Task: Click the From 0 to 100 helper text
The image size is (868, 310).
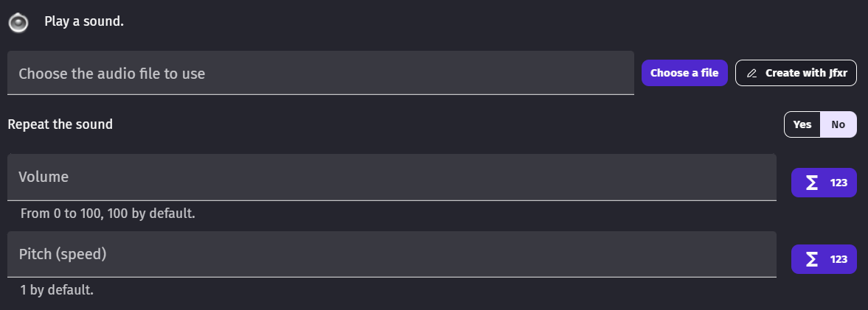Action: tap(108, 214)
